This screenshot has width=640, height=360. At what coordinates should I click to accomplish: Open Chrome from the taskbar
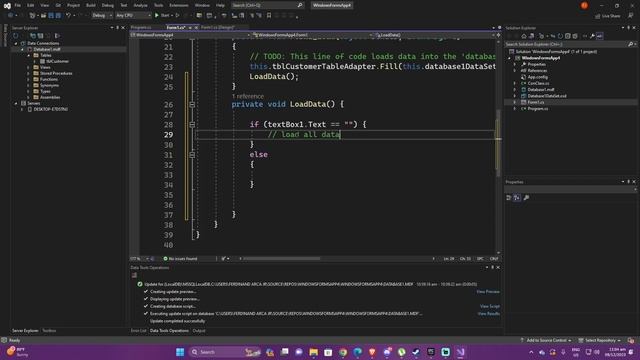343,352
